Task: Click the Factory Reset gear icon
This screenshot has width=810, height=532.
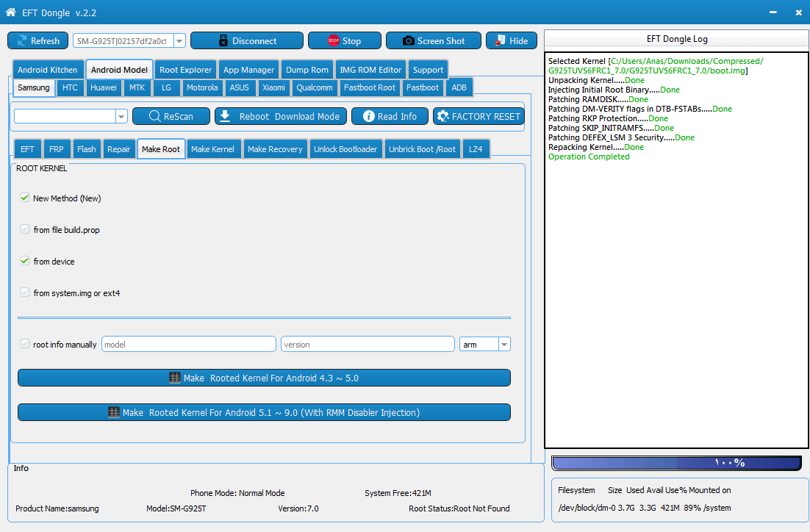Action: pyautogui.click(x=442, y=116)
